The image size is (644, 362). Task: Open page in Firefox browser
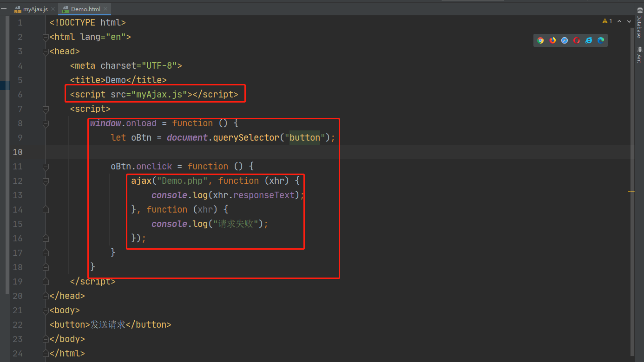552,40
